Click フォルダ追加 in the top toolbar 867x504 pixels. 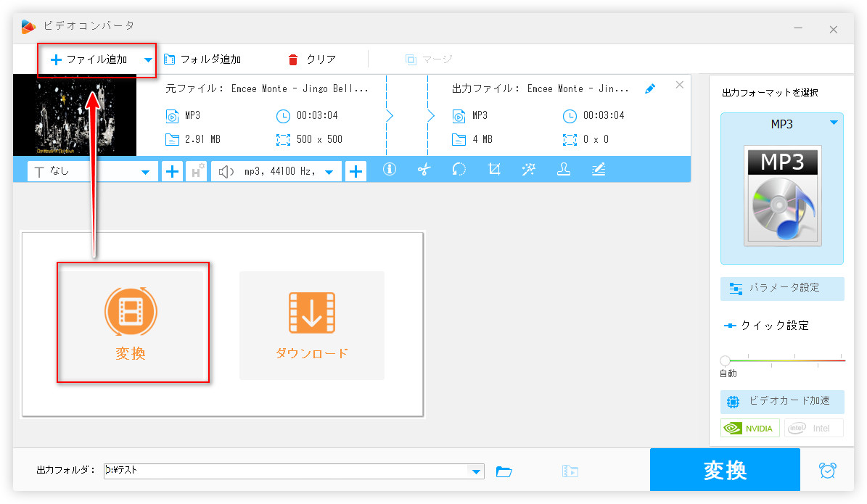pyautogui.click(x=202, y=59)
